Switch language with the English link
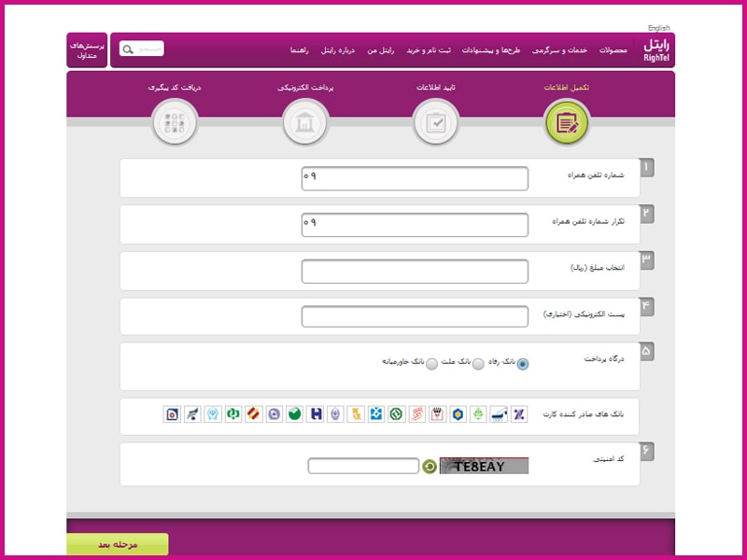Image resolution: width=747 pixels, height=560 pixels. pos(659,28)
